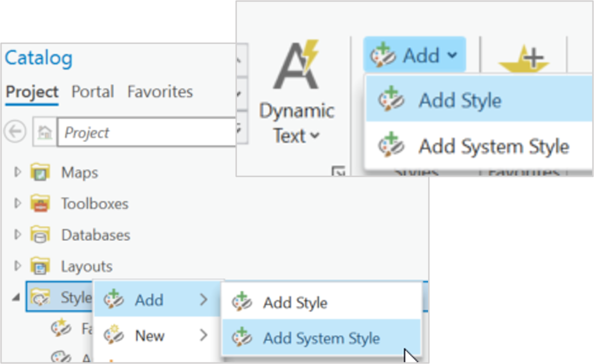Expand the Databases node
Image resolution: width=594 pixels, height=364 pixels.
click(18, 235)
